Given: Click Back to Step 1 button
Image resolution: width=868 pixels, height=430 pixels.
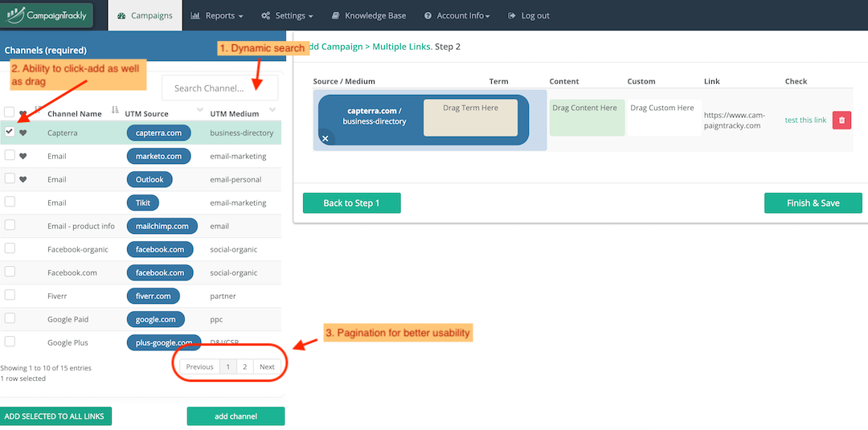Looking at the screenshot, I should [351, 203].
